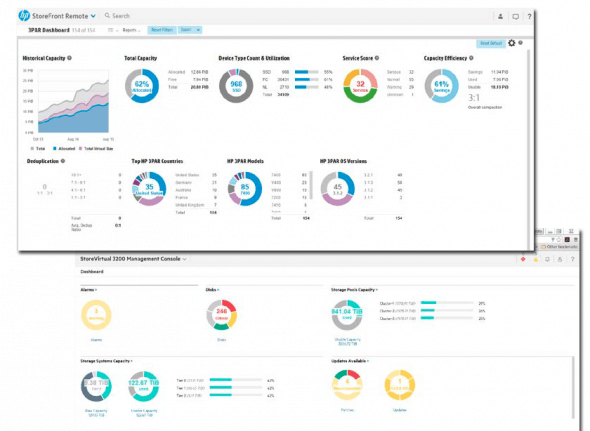Expand the Updates Available section header
Image resolution: width=590 pixels, height=431 pixels.
[350, 361]
